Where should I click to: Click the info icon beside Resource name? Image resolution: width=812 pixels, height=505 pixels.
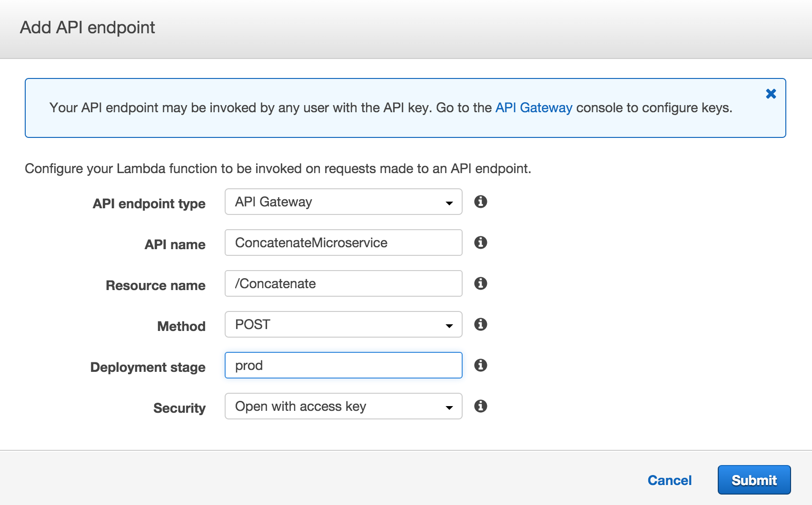pyautogui.click(x=481, y=283)
